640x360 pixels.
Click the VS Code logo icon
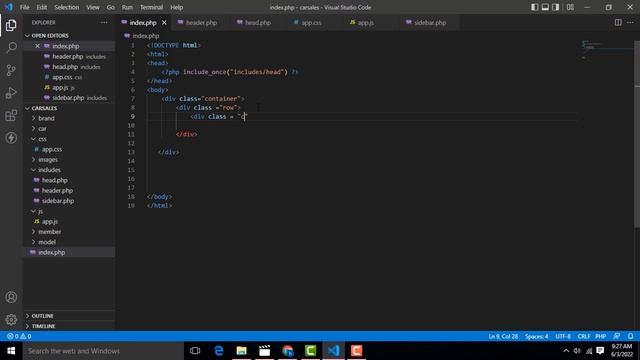[x=9, y=7]
